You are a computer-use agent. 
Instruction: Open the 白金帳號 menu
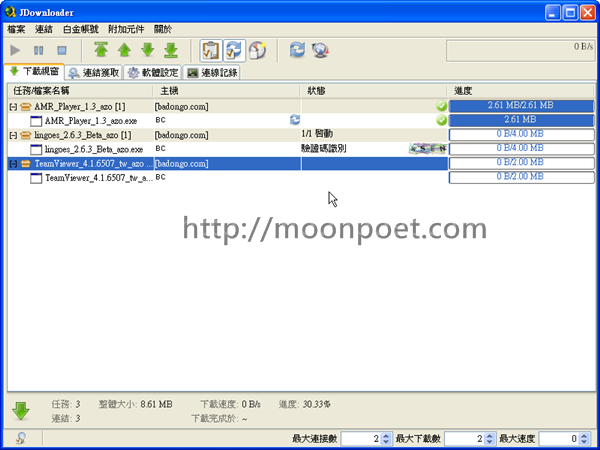(81, 29)
